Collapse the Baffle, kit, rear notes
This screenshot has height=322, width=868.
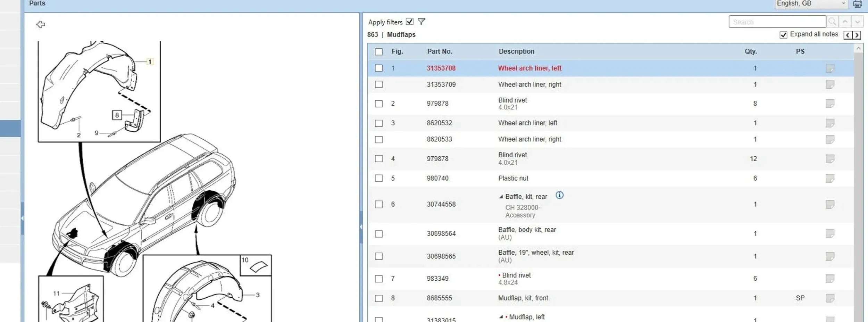501,197
